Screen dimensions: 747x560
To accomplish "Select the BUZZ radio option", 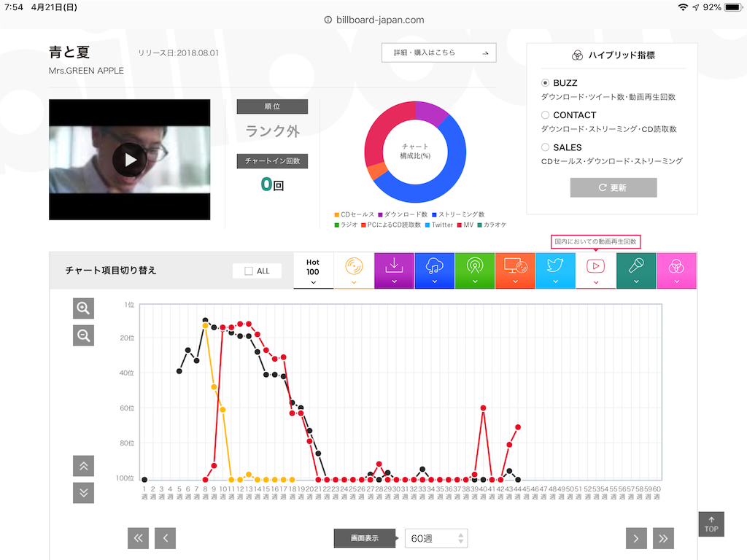I will point(545,83).
